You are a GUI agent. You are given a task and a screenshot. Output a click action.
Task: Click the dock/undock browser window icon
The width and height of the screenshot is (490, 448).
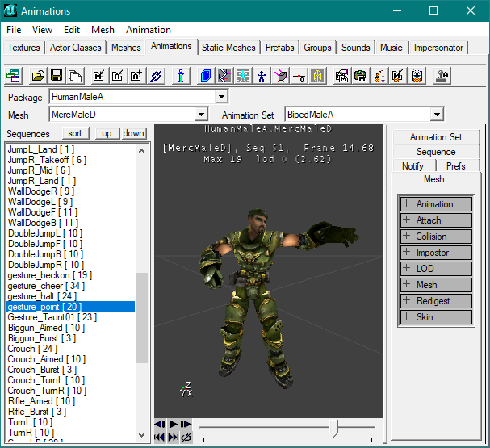[x=13, y=76]
